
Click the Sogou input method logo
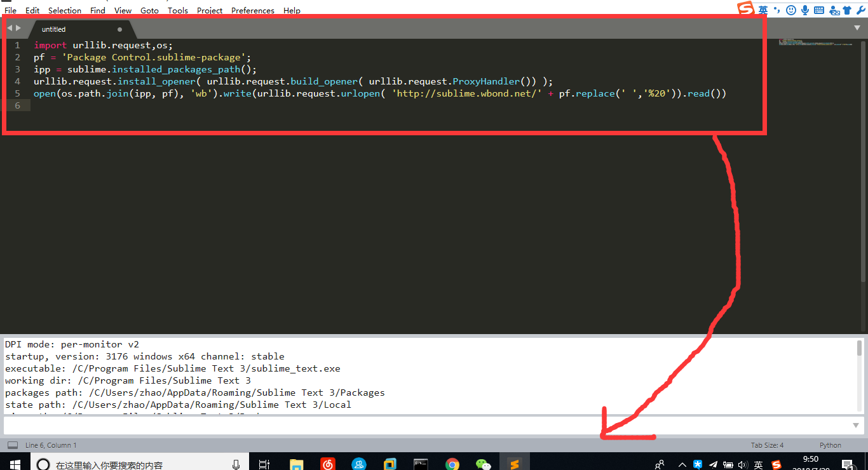pyautogui.click(x=745, y=9)
